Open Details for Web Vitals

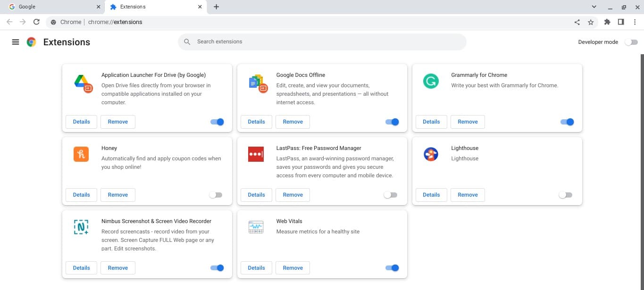point(256,267)
